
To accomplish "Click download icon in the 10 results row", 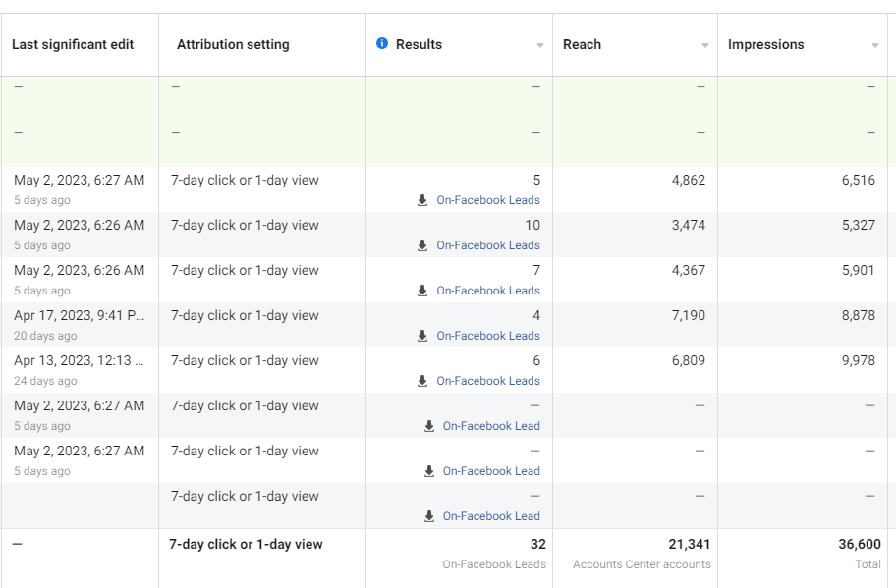I will coord(422,245).
